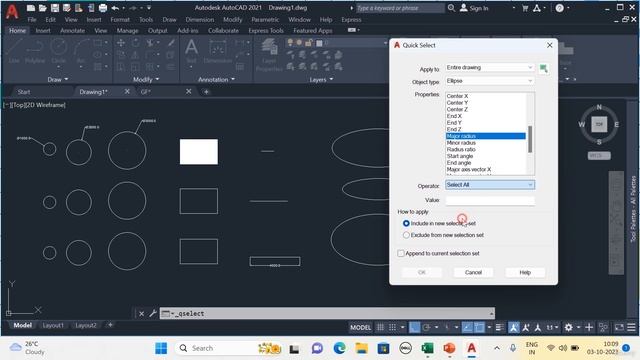
Task: Open the Operator dropdown showing Select All
Action: (x=490, y=185)
